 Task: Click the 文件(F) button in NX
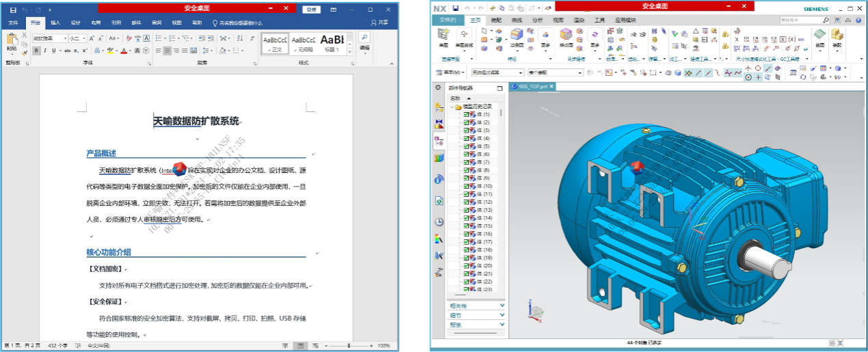(x=447, y=20)
